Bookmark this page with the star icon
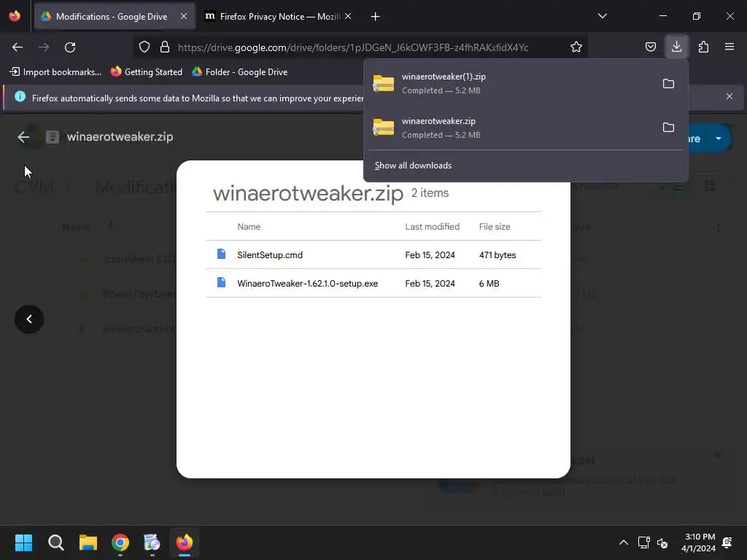This screenshot has width=747, height=560. pos(576,47)
